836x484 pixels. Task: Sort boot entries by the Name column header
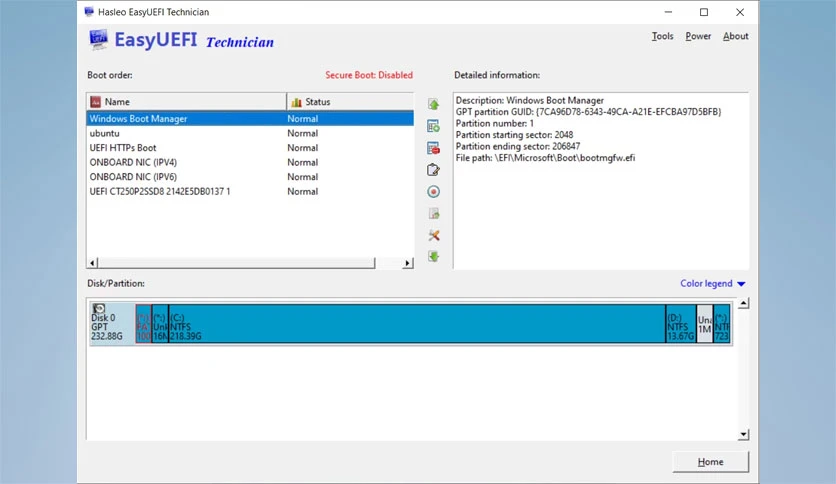tap(186, 102)
